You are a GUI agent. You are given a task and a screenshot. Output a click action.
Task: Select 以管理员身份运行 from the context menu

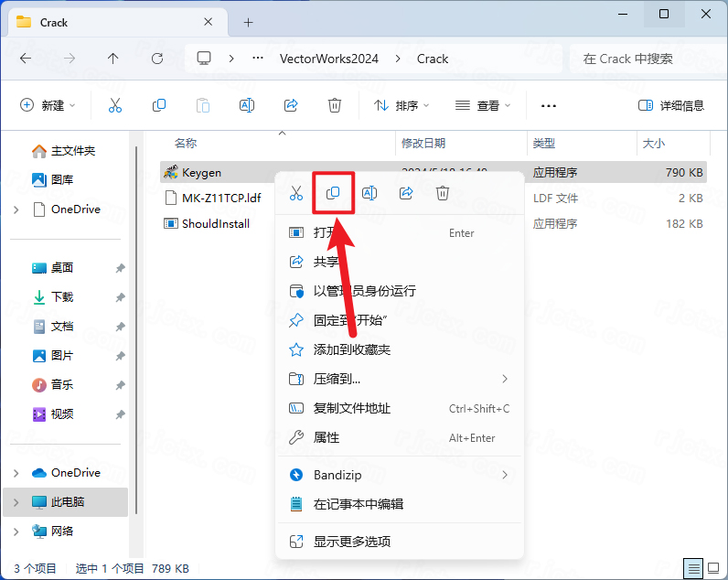[364, 291]
